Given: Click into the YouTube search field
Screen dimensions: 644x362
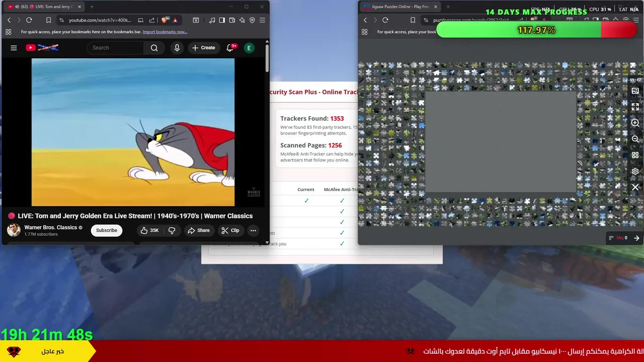Looking at the screenshot, I should [116, 48].
